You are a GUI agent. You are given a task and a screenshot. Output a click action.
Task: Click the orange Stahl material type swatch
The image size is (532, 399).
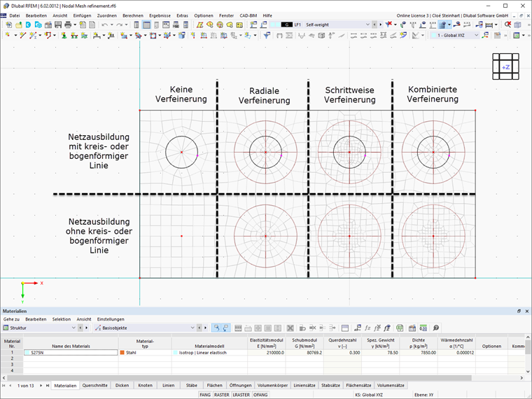click(x=122, y=353)
